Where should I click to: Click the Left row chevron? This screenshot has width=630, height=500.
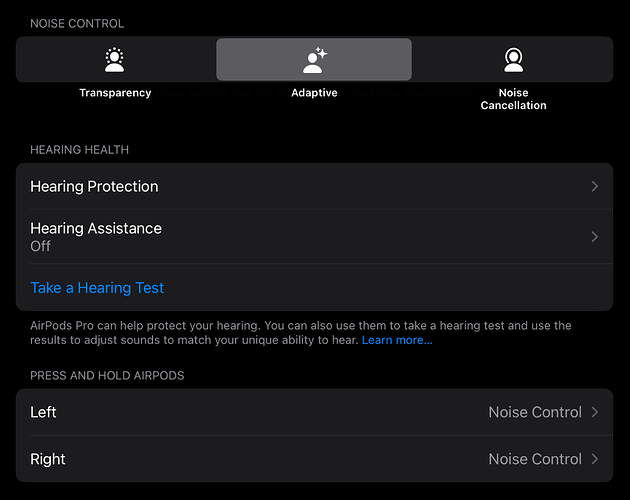click(595, 412)
